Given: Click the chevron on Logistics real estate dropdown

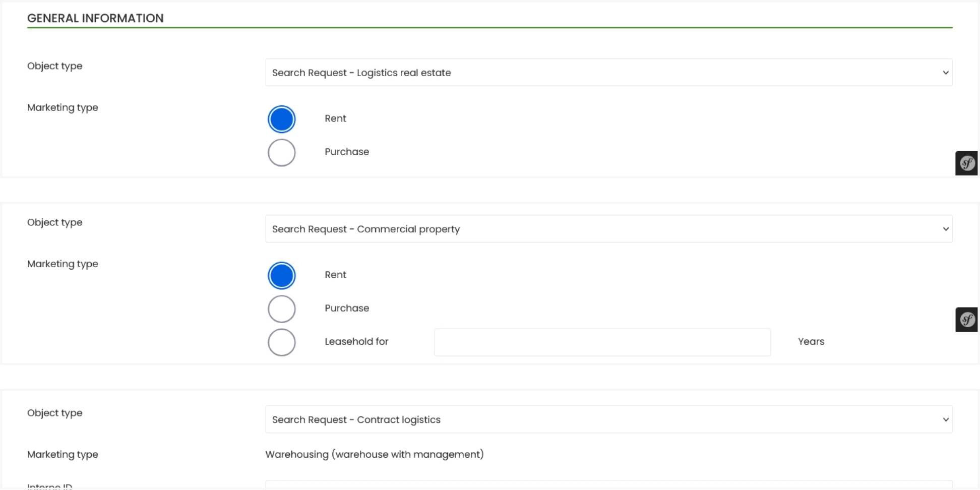Looking at the screenshot, I should click(945, 73).
